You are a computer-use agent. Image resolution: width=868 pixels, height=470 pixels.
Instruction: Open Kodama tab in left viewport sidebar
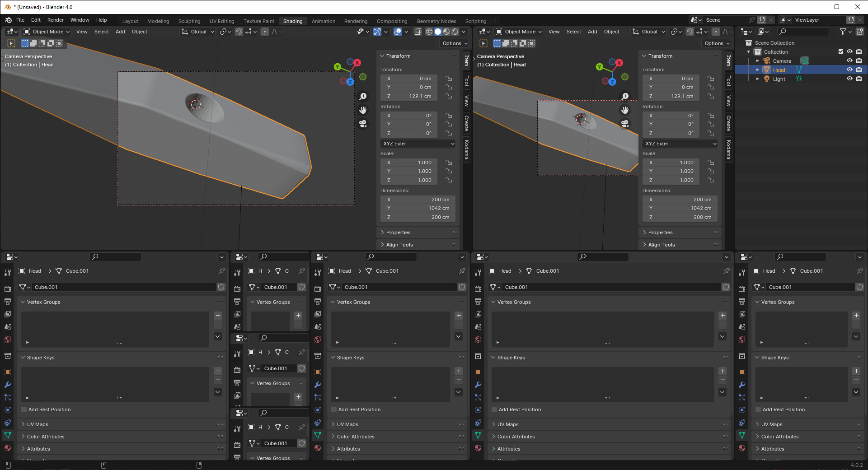pos(466,149)
